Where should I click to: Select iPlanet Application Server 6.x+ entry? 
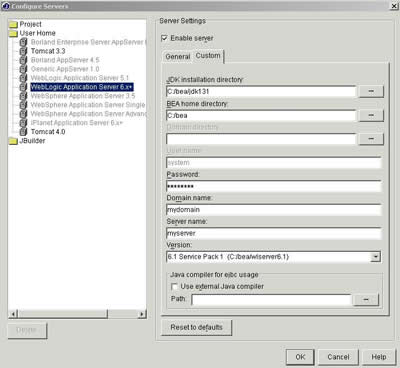click(77, 123)
